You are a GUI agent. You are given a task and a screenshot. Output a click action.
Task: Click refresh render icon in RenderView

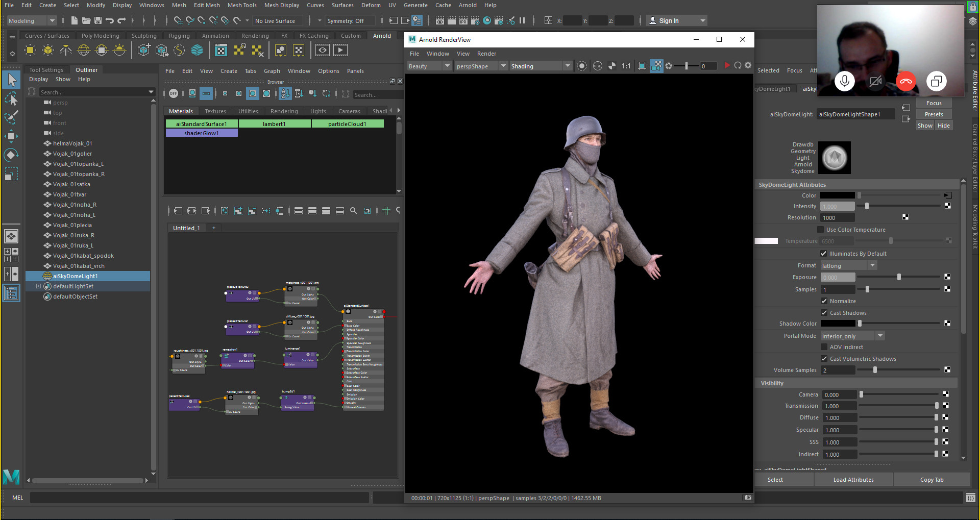(738, 66)
